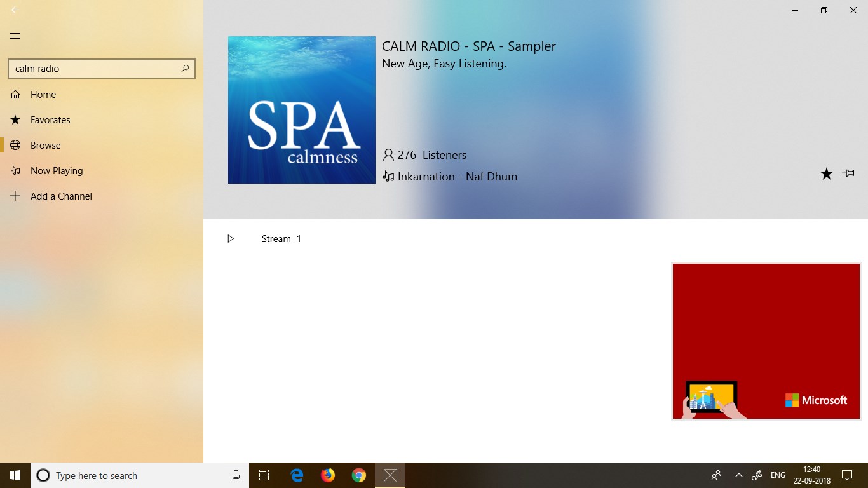Click 'Type here to search' taskbar box
Viewport: 868px width, 488px height.
click(x=140, y=475)
